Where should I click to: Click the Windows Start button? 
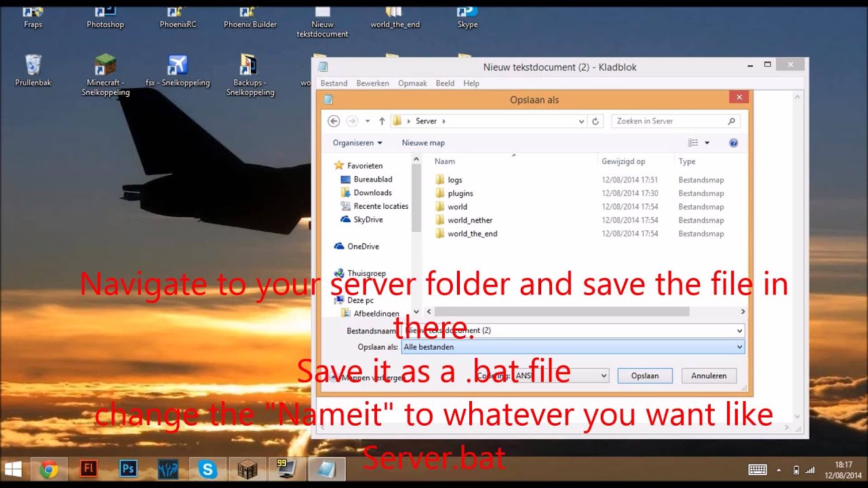(x=13, y=469)
